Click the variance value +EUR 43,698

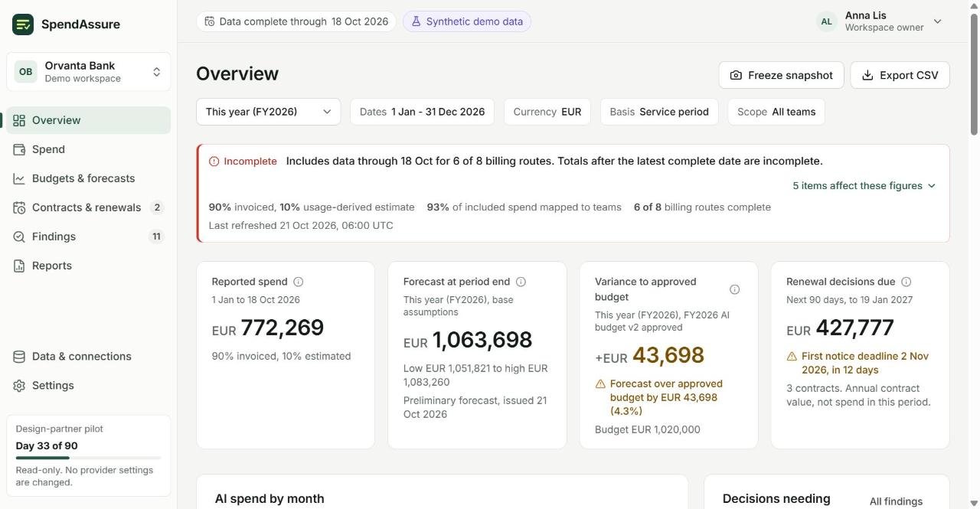649,355
